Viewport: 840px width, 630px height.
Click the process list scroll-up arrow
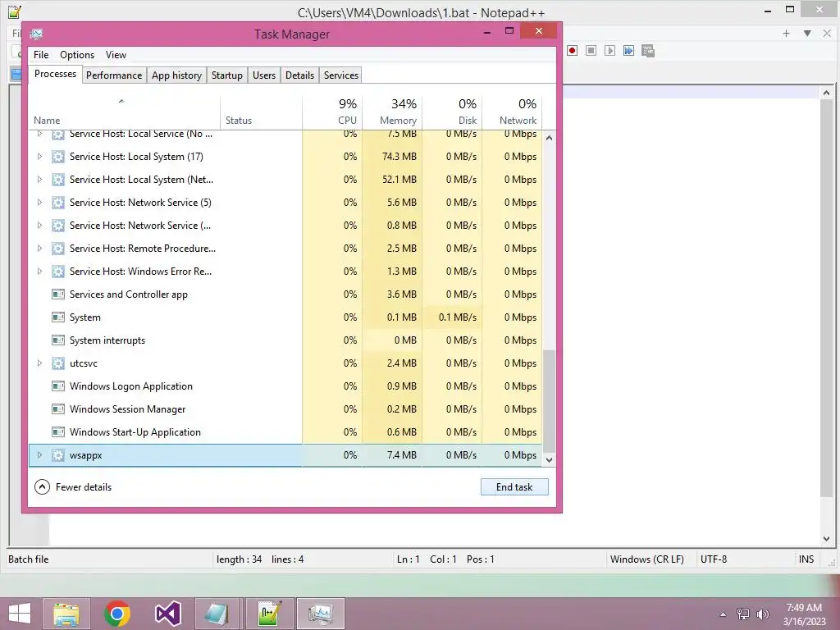[549, 138]
